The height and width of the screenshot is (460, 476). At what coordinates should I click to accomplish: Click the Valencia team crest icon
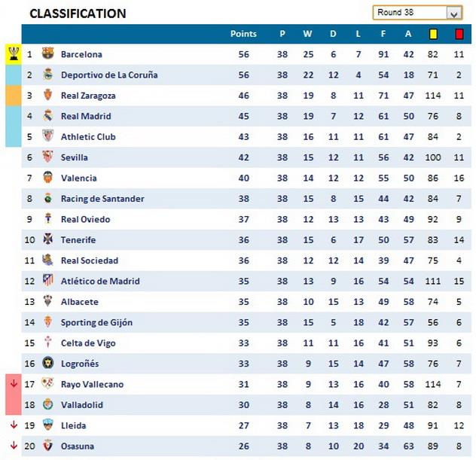pos(47,178)
